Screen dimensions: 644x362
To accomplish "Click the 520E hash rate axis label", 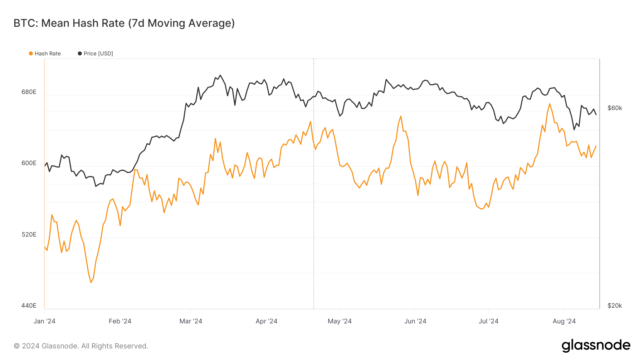I will [29, 234].
